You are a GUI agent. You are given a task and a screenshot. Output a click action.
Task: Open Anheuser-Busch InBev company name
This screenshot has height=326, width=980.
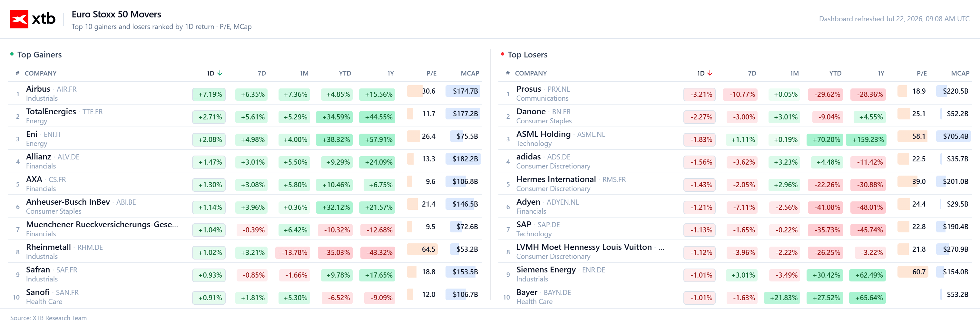pos(68,202)
